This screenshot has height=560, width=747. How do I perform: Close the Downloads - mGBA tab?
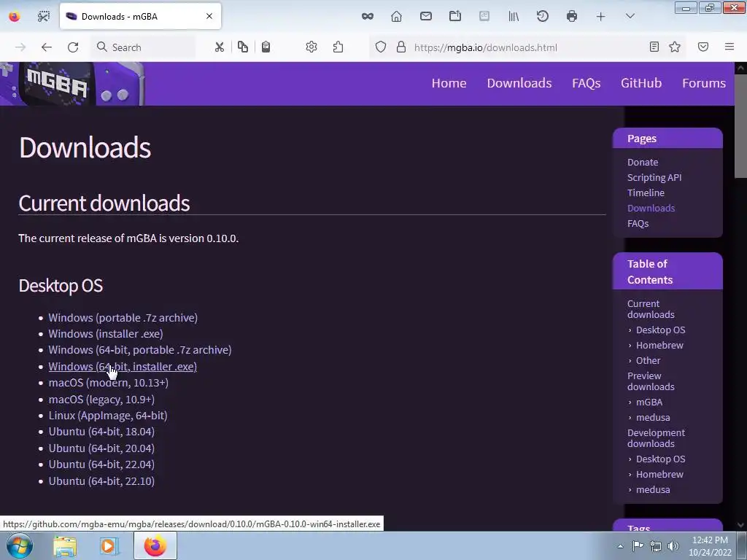pos(209,16)
